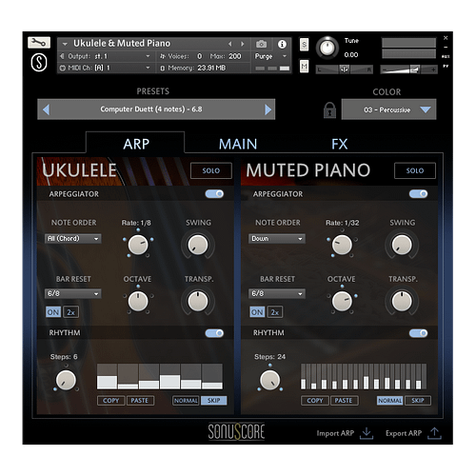Open the instrument info icon
Viewport: 476px width, 476px height.
coord(282,44)
